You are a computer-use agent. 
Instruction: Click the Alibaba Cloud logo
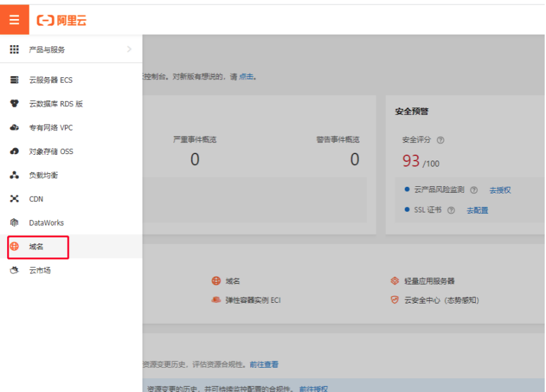click(x=62, y=20)
